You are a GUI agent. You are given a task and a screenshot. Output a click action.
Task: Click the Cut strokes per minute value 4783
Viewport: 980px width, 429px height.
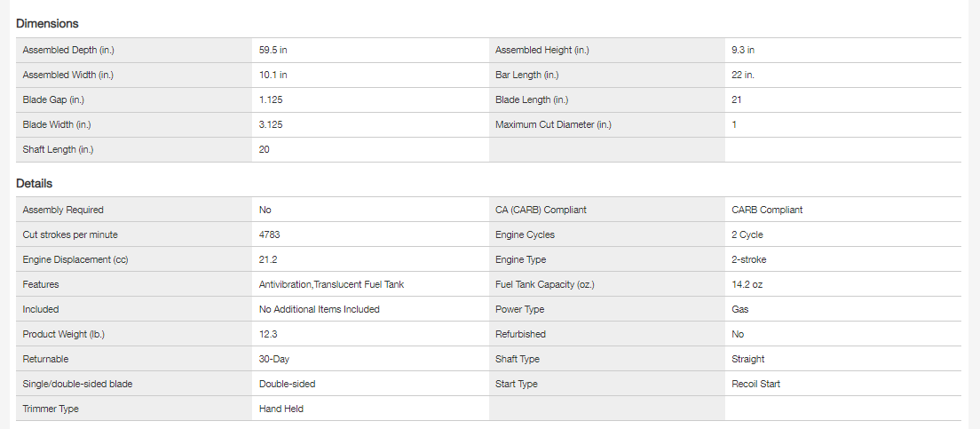270,234
